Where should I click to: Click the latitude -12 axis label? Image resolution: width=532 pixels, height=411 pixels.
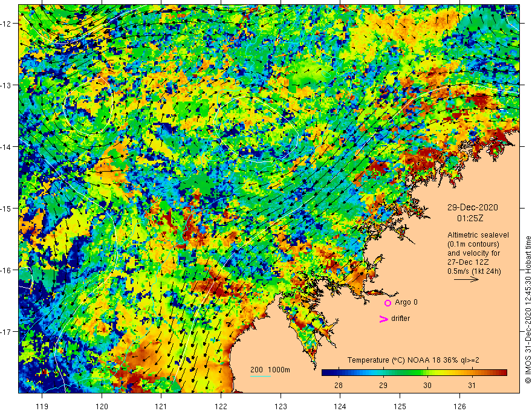pyautogui.click(x=6, y=24)
